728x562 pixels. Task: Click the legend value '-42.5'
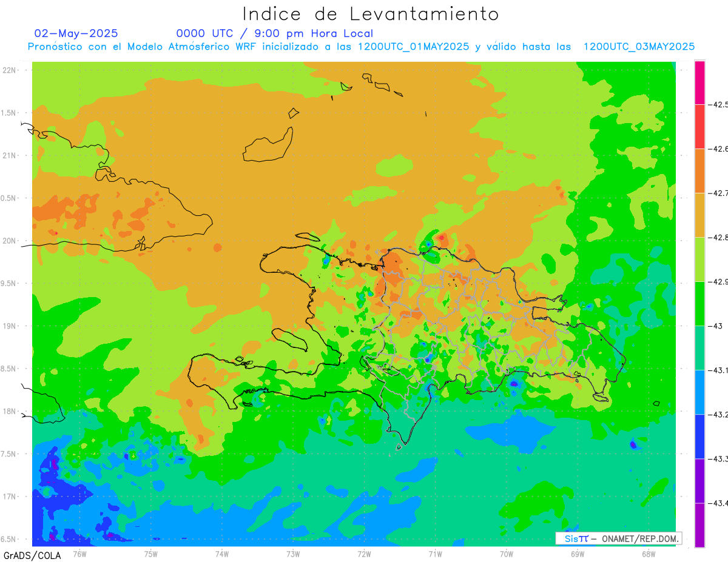click(719, 105)
